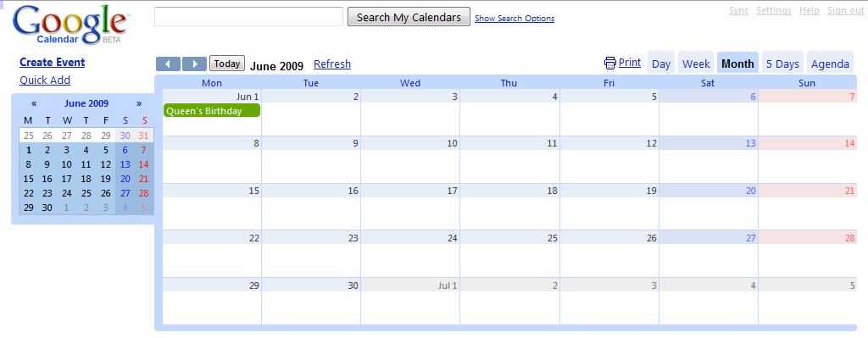868x338 pixels.
Task: Select day 28 in the mini calendar
Action: pos(144,193)
